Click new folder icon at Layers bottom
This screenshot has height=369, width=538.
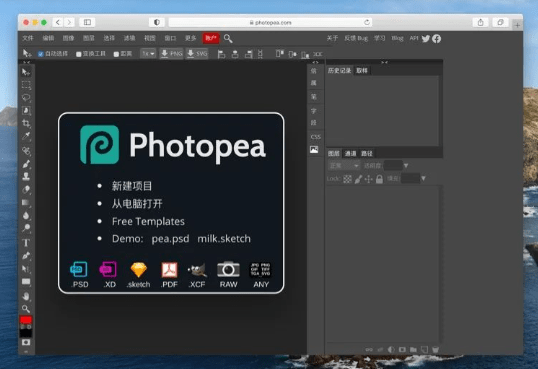(x=413, y=349)
